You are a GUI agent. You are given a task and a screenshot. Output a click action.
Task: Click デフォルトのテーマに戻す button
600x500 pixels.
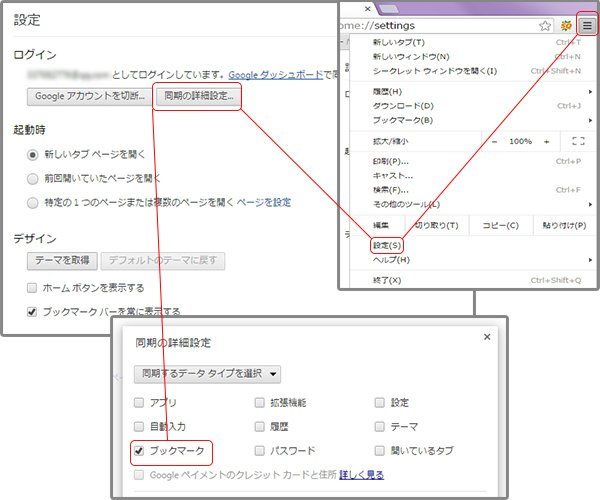pos(163,261)
